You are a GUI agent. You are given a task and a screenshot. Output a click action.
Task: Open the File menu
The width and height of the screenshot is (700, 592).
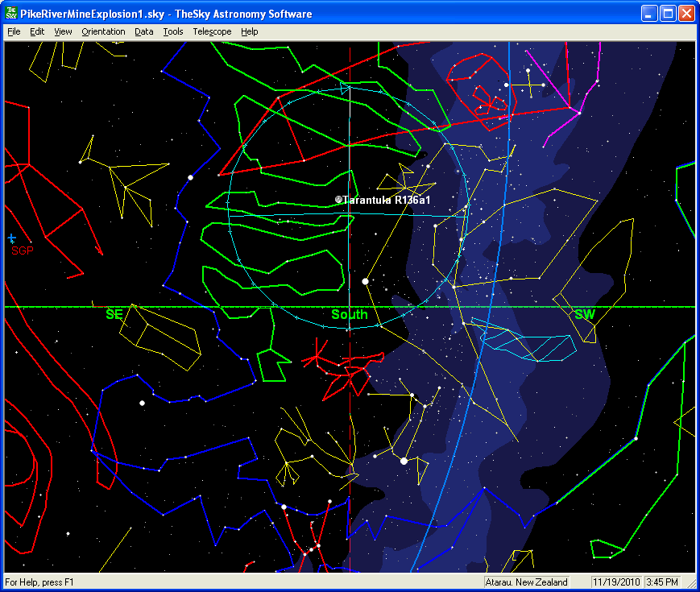pos(14,31)
